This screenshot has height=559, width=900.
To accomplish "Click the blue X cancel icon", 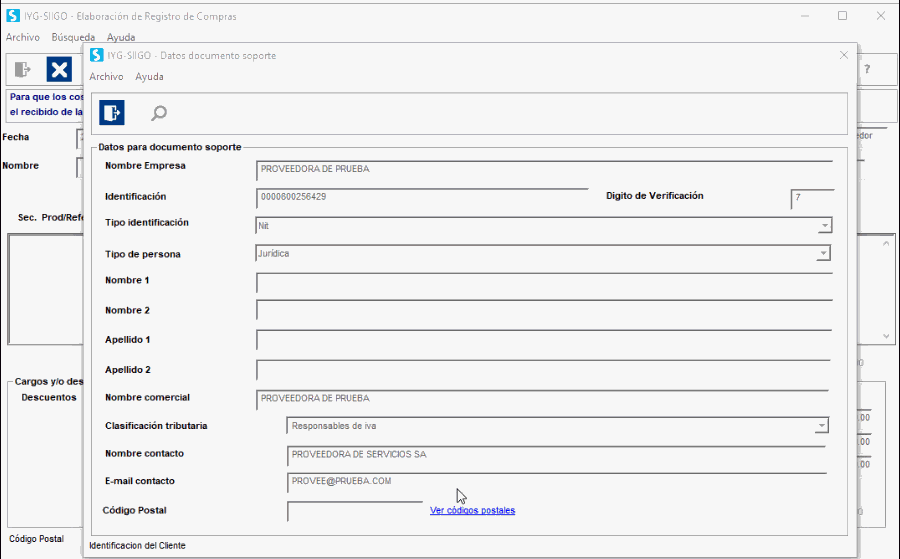I will pos(60,69).
